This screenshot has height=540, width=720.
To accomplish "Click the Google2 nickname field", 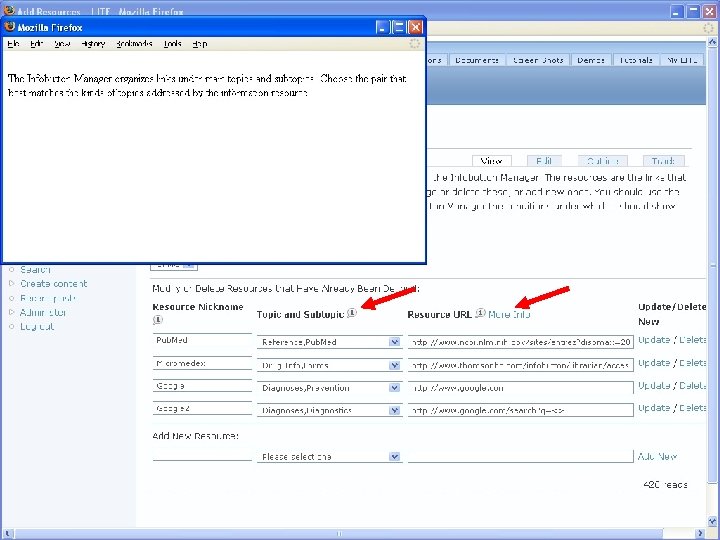I will click(202, 408).
